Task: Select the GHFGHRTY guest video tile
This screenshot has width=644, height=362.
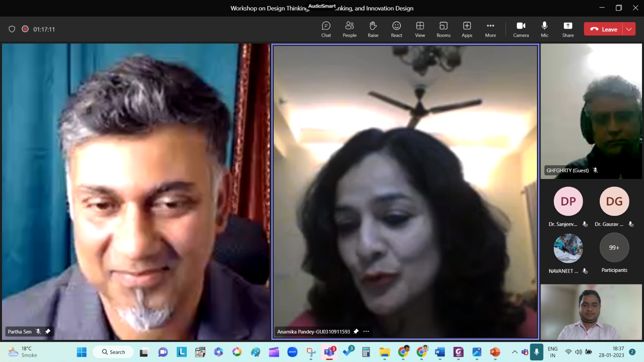Action: pos(591,111)
